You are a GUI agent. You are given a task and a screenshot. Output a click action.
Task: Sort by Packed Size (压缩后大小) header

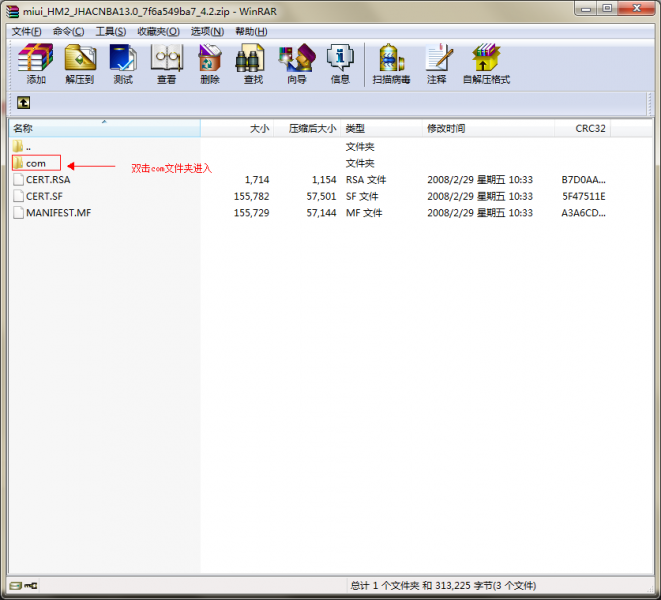307,128
